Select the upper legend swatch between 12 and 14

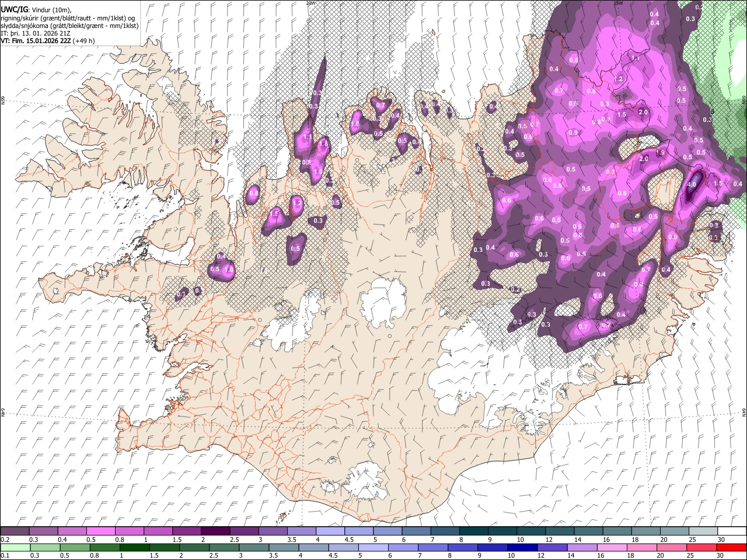point(559,531)
